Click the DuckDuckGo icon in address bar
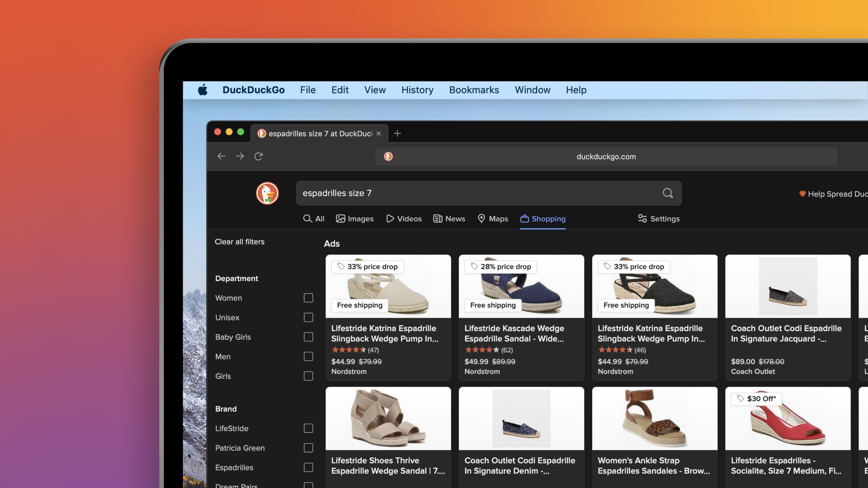 [388, 156]
